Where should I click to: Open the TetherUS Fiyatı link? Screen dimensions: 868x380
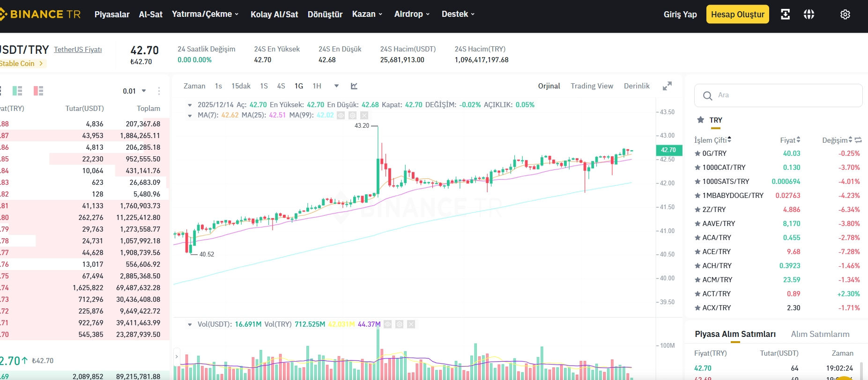pyautogui.click(x=78, y=50)
